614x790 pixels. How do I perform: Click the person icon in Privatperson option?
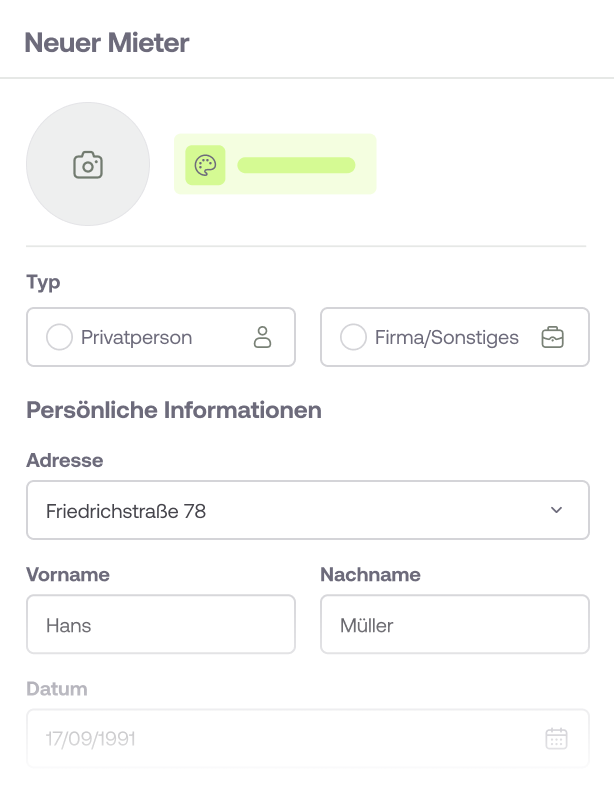pyautogui.click(x=263, y=337)
